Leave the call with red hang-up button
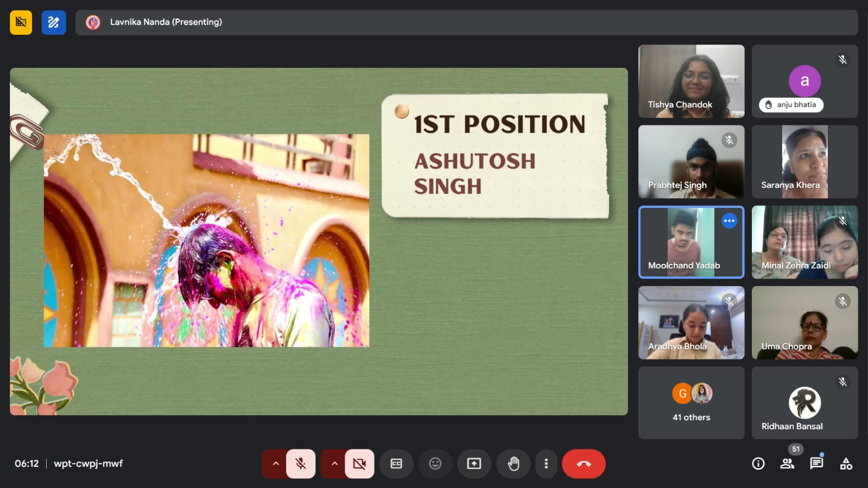Image resolution: width=868 pixels, height=488 pixels. (584, 464)
